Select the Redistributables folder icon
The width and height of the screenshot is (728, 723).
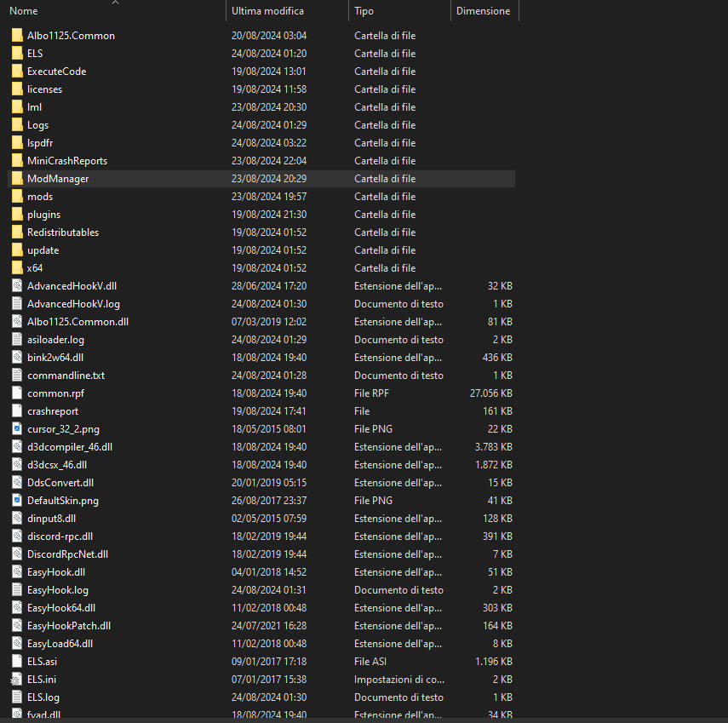click(x=17, y=232)
